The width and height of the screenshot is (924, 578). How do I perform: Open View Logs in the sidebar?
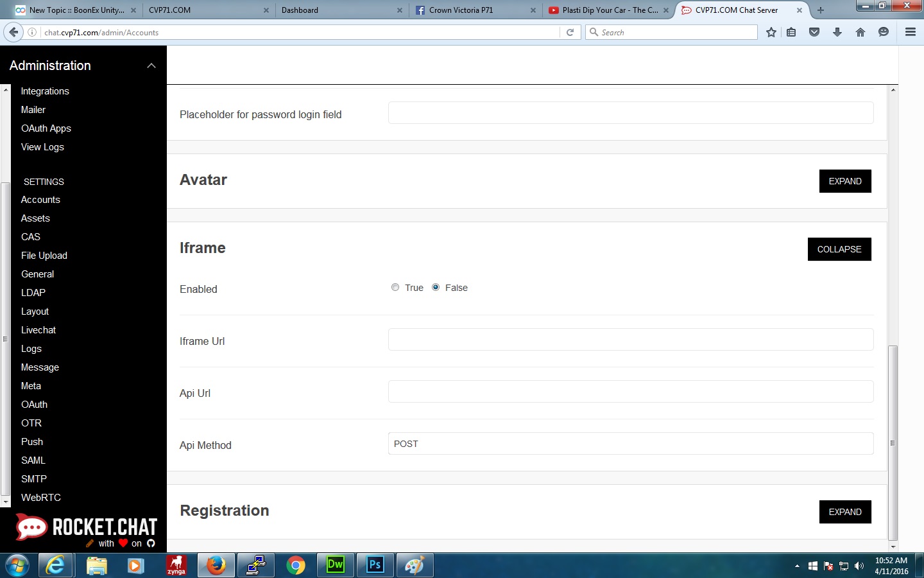[42, 147]
